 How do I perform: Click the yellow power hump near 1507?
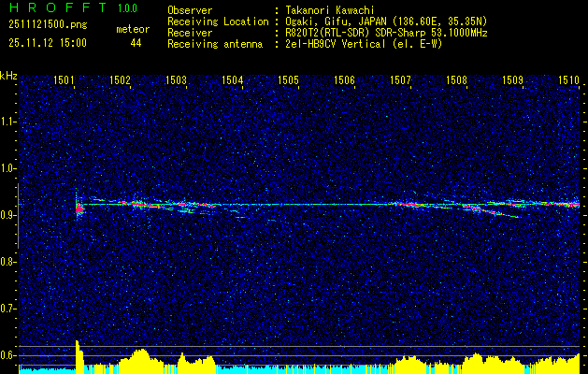click(x=409, y=363)
